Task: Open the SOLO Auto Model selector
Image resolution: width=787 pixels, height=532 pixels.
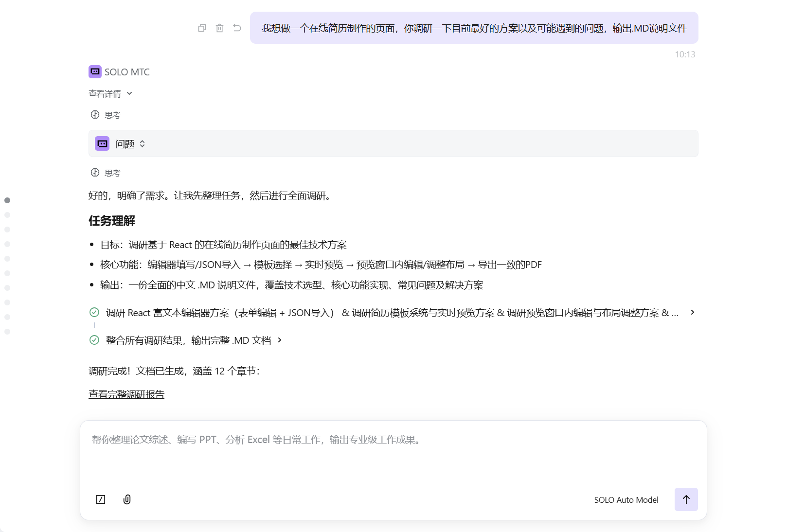Action: tap(626, 500)
